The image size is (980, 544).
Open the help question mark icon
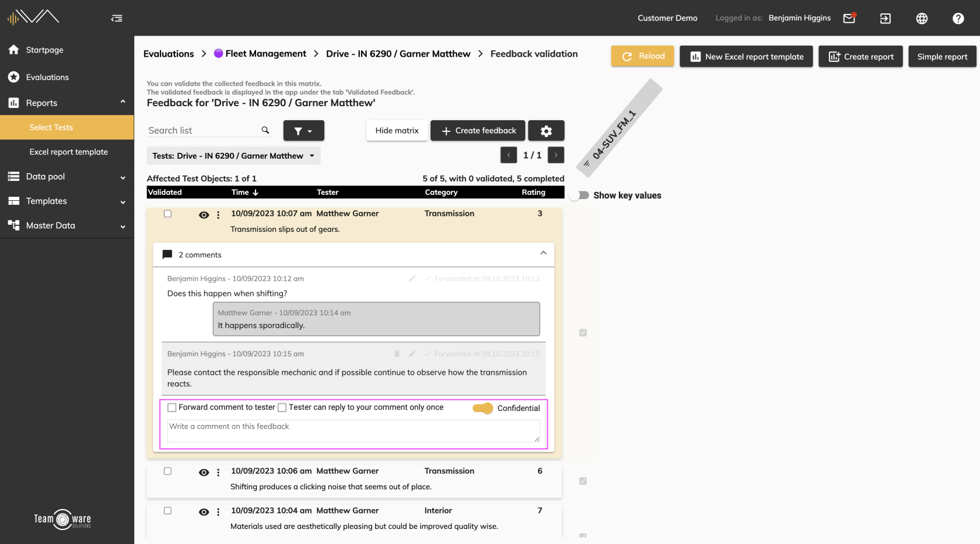tap(958, 19)
